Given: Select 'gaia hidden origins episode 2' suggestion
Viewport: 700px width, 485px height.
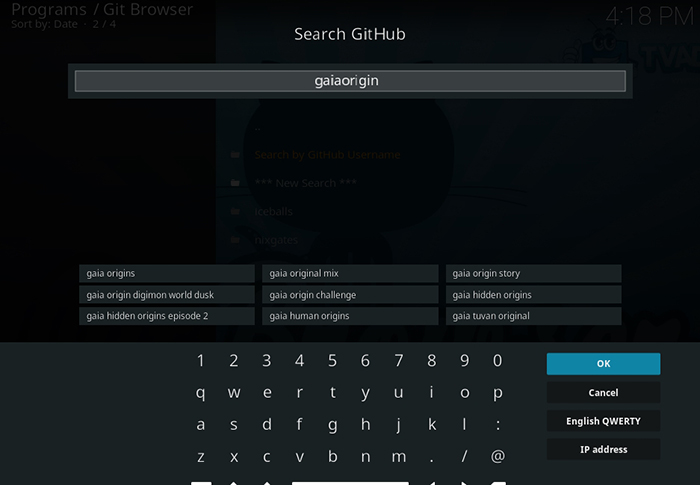Looking at the screenshot, I should [167, 316].
